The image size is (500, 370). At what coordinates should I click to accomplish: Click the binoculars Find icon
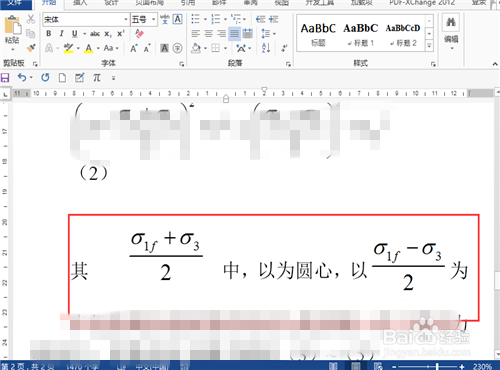tap(451, 22)
